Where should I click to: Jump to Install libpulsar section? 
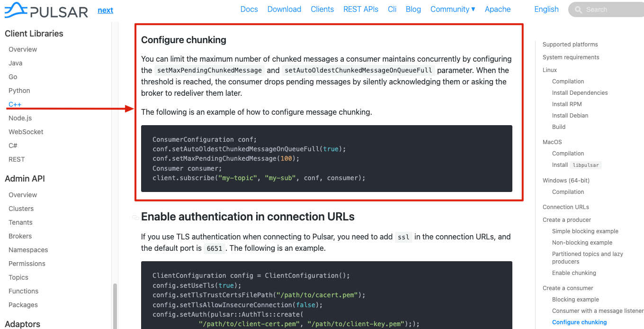[x=577, y=165]
